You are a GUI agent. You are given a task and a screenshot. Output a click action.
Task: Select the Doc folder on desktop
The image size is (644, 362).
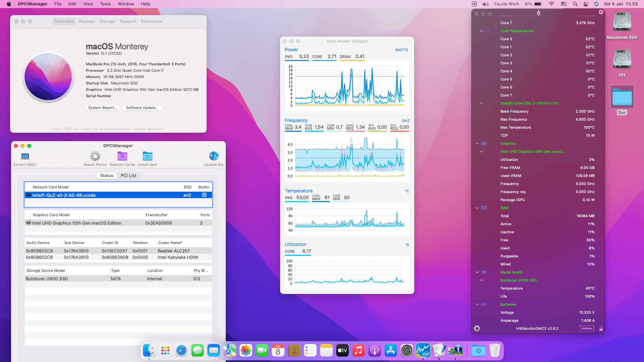click(x=622, y=97)
